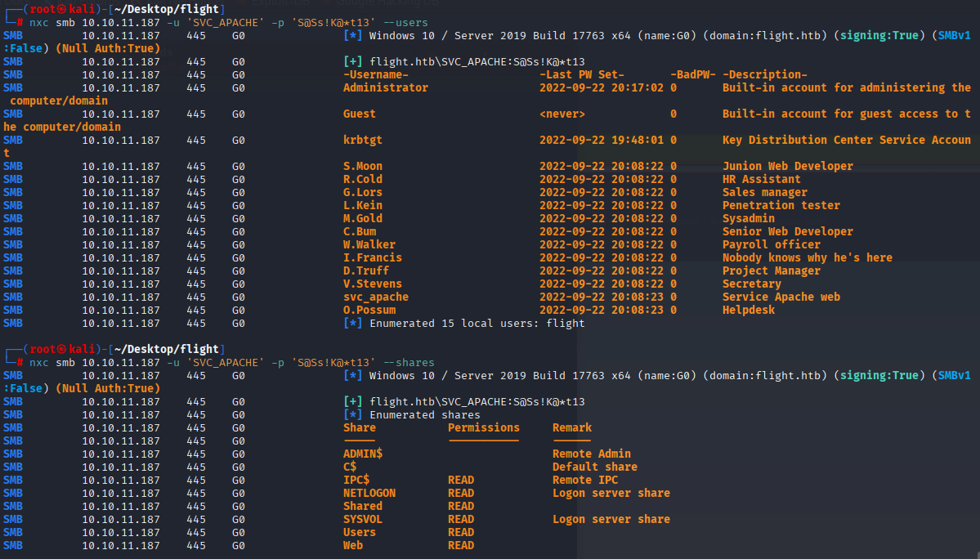Click the 'Helpdesk' description
This screenshot has height=559, width=980.
(x=749, y=311)
